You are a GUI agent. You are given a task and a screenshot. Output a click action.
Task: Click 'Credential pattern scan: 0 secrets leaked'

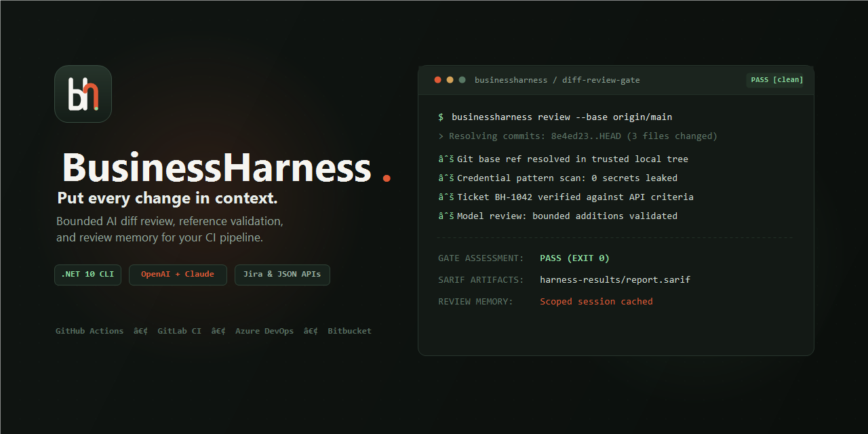coord(557,178)
